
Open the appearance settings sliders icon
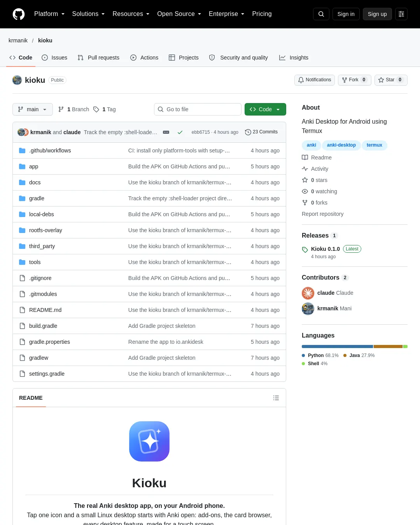click(x=401, y=14)
